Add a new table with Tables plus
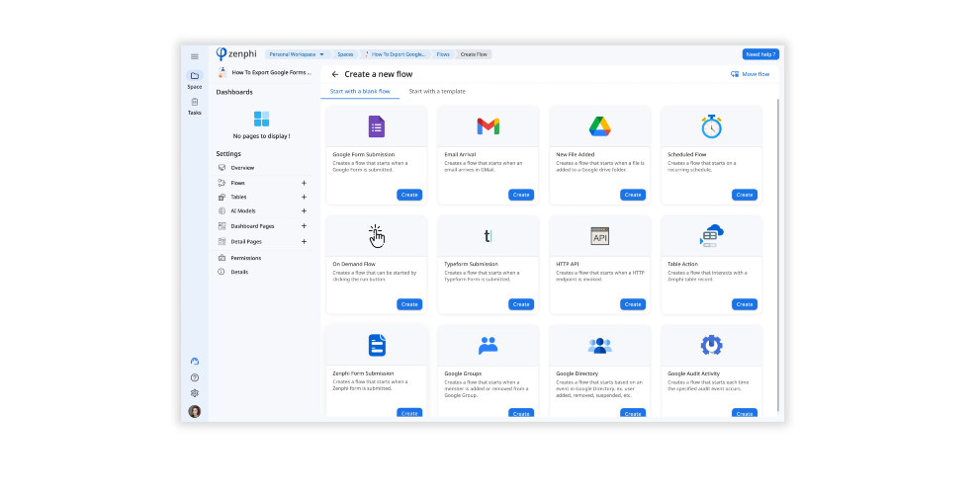 tap(304, 198)
